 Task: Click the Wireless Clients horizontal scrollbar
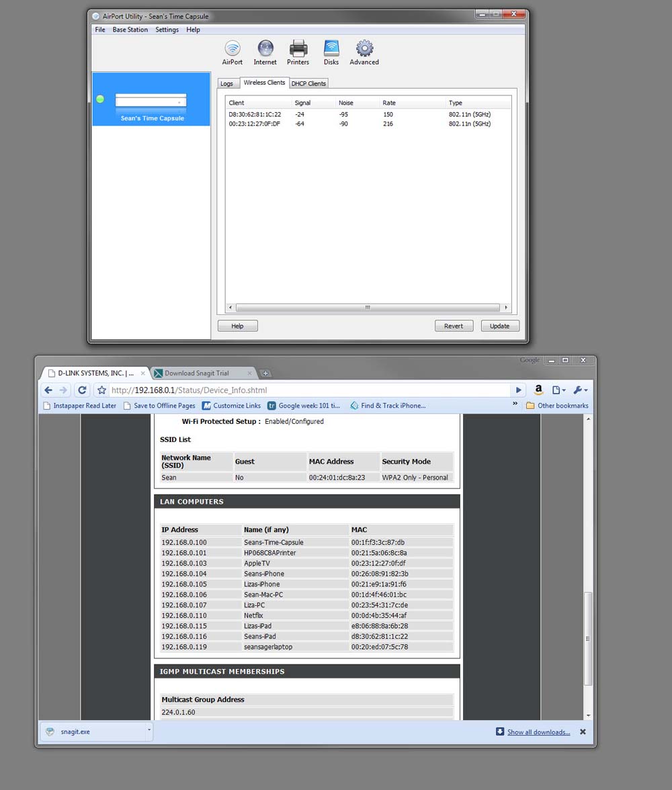368,308
